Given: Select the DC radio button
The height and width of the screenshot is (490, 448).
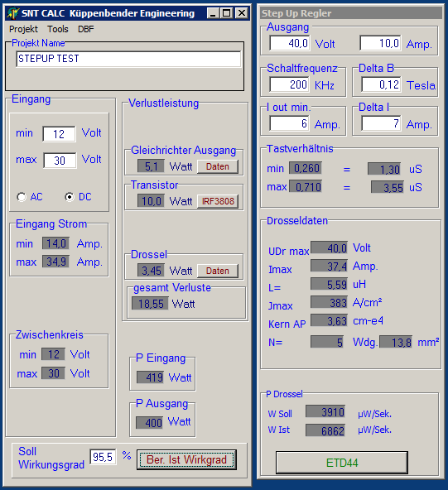Looking at the screenshot, I should (x=70, y=197).
